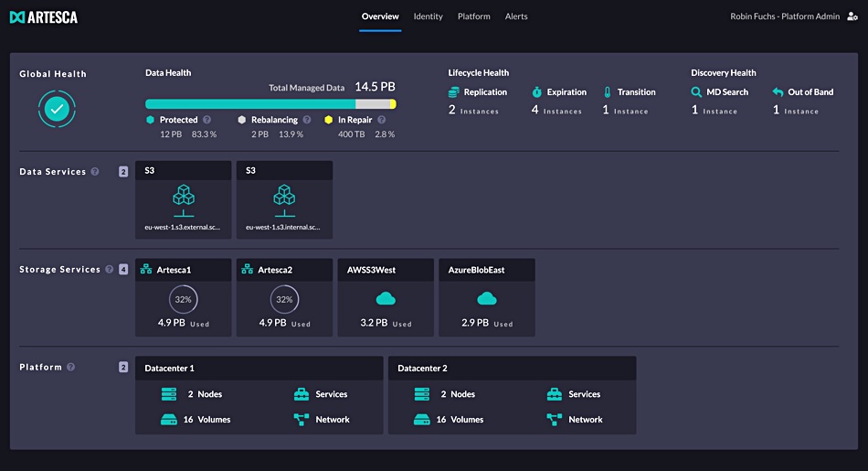
Task: Click Artesca1 cluster icon
Action: [x=146, y=269]
